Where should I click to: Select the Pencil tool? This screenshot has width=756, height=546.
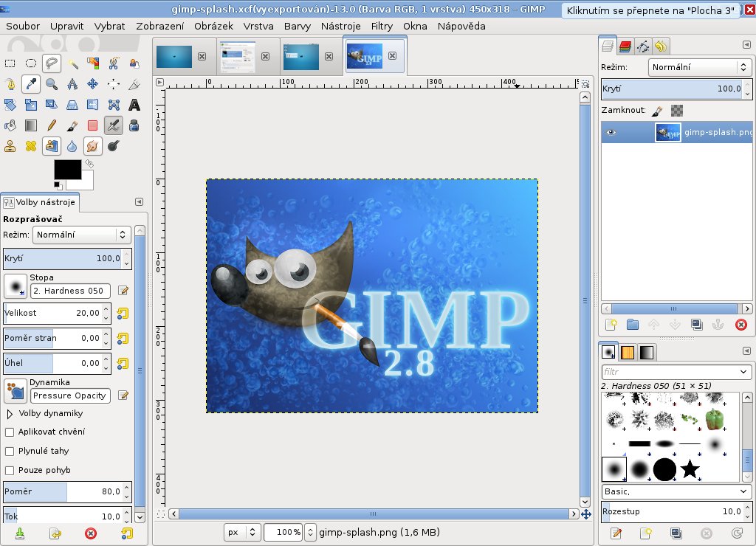[51, 125]
